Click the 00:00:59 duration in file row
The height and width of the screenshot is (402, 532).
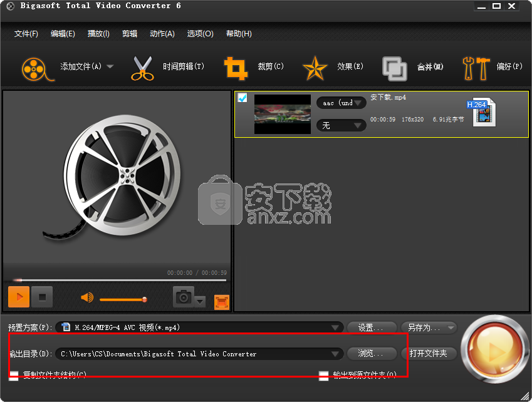(x=383, y=120)
